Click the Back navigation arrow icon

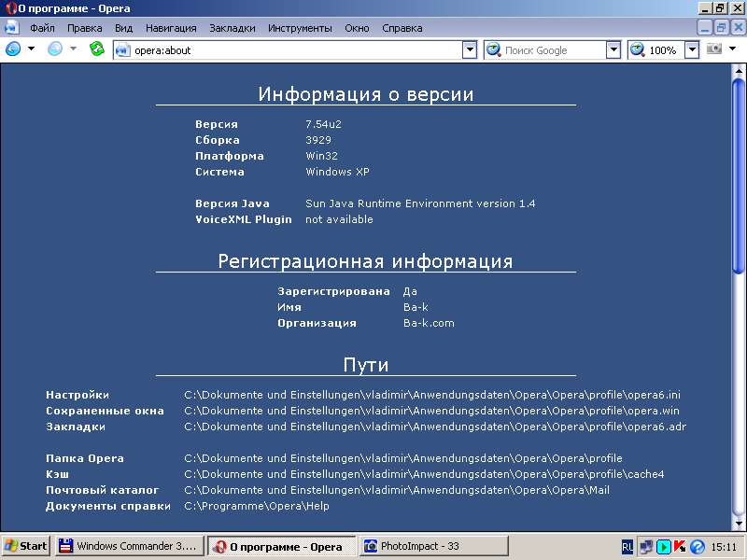(x=13, y=49)
